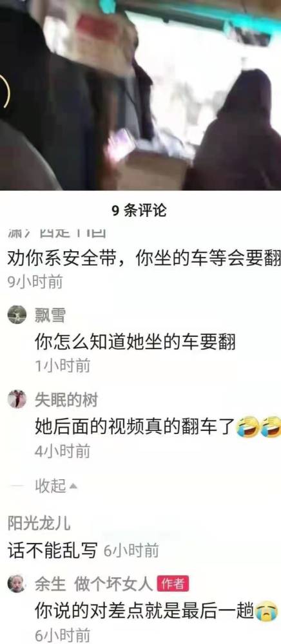Collapse replies with 收起 arrow
Screen dimensions: 281x644
click(x=56, y=486)
